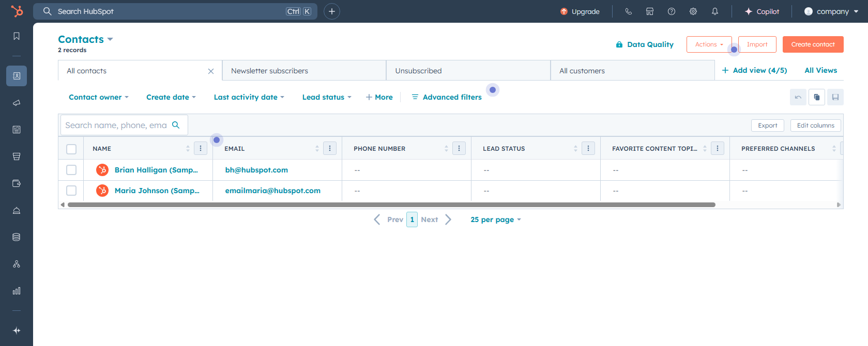
Task: Click the HubSpot sprocket logo
Action: pos(17,11)
